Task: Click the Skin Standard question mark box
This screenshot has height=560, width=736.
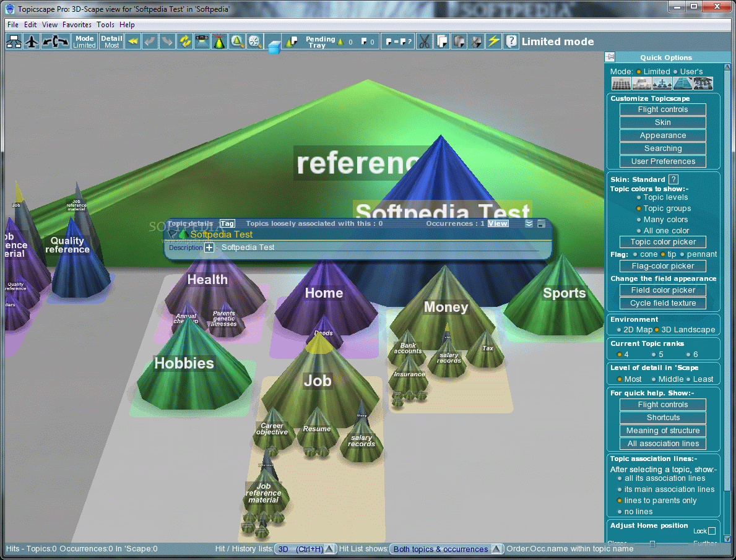Action: (x=673, y=179)
